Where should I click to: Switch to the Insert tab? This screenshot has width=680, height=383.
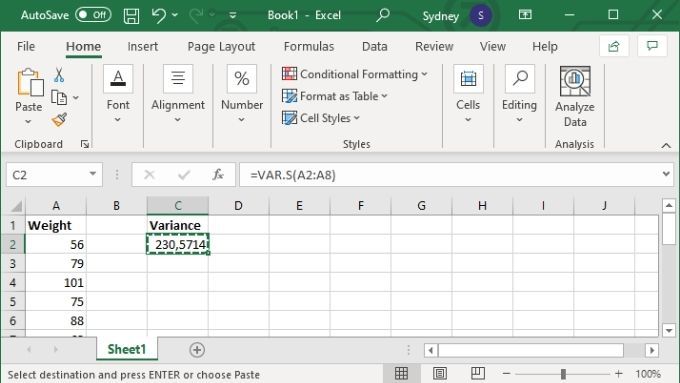tap(142, 46)
